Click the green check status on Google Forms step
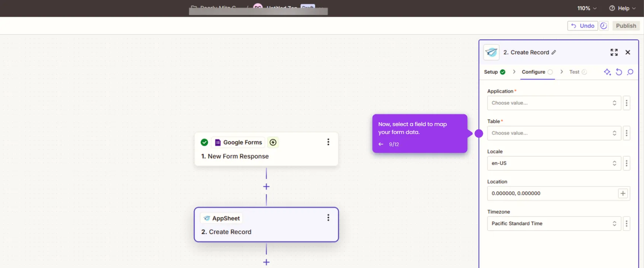The image size is (644, 268). click(x=204, y=142)
